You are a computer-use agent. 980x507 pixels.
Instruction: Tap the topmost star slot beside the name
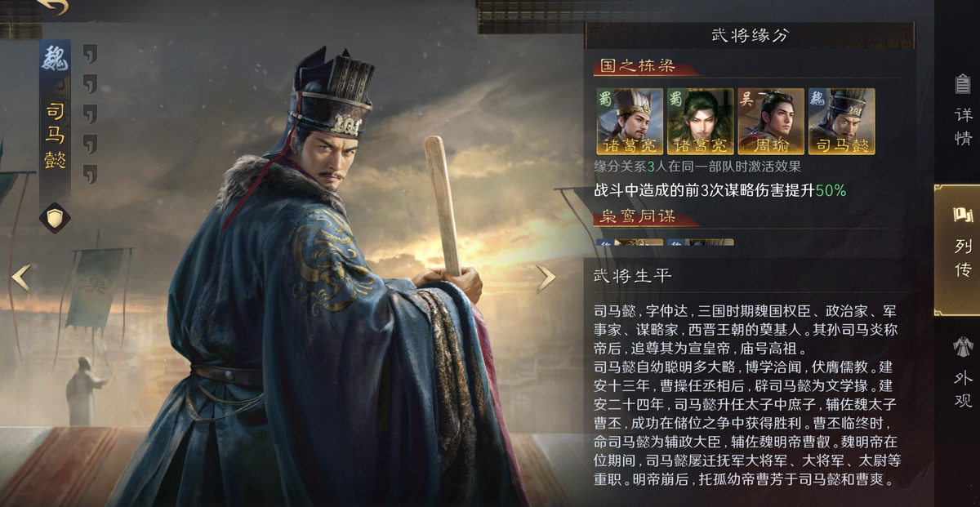click(90, 54)
